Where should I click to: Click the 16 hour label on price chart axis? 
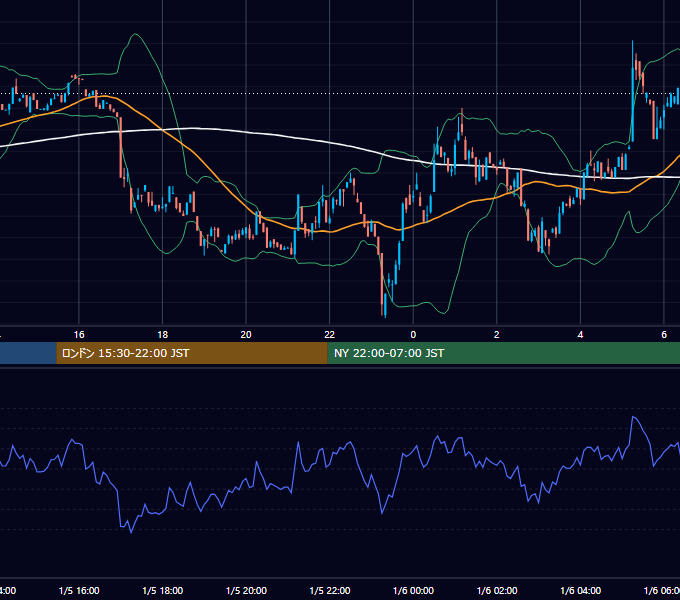pos(79,335)
